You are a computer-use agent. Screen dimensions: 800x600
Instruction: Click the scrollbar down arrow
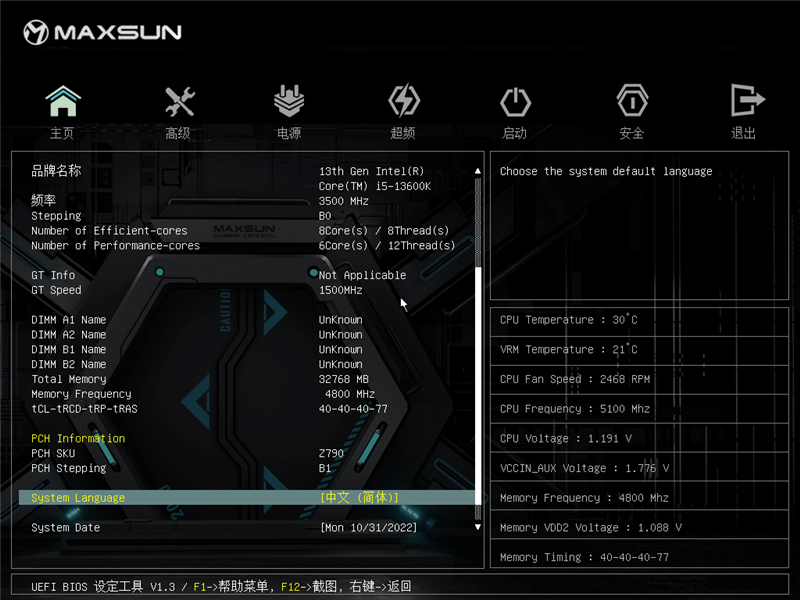(x=478, y=527)
